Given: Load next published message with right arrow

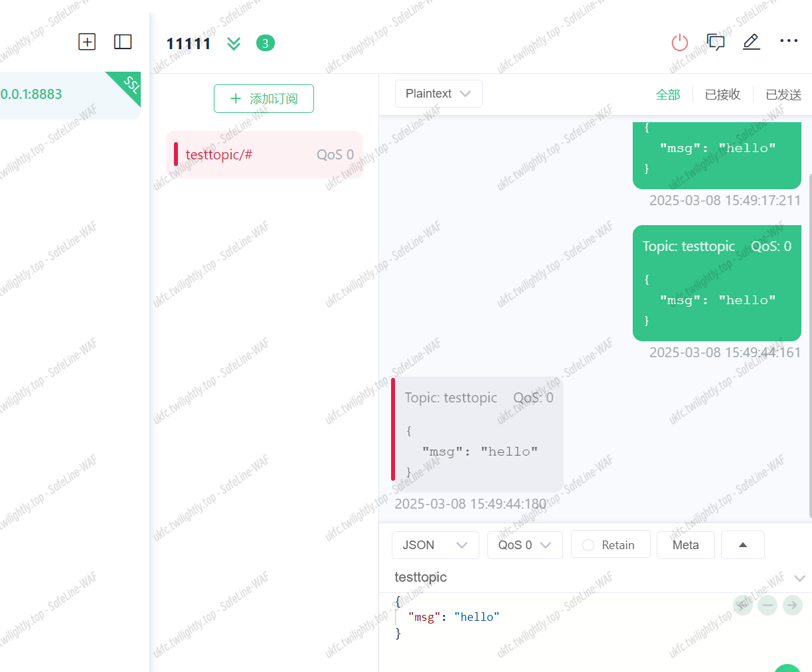Looking at the screenshot, I should 792,605.
